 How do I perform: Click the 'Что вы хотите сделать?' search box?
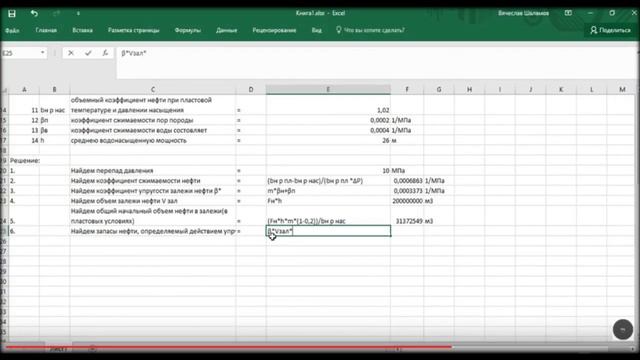pyautogui.click(x=370, y=30)
